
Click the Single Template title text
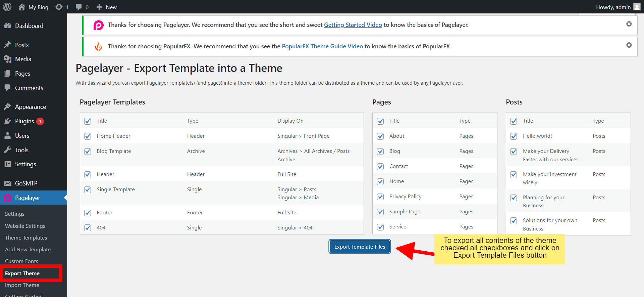[x=116, y=189]
